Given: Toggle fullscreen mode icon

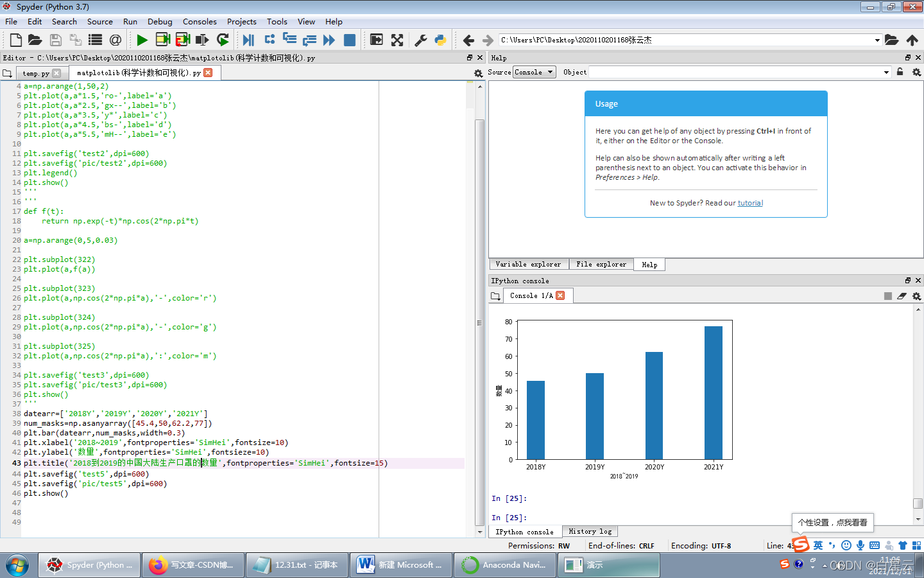Looking at the screenshot, I should tap(397, 40).
